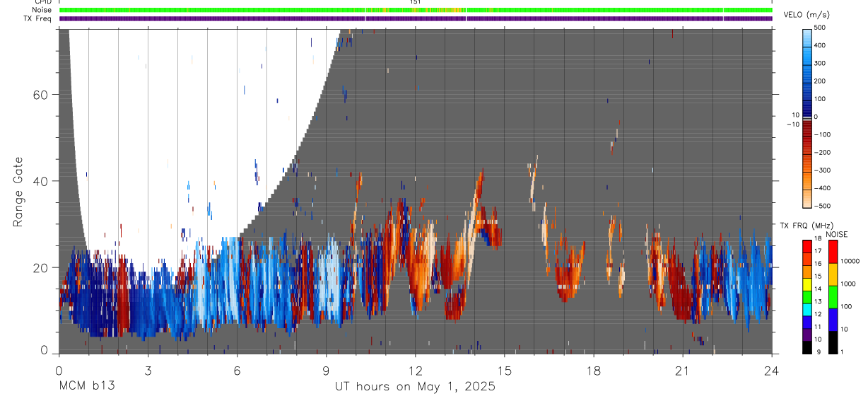This screenshot has width=868, height=401.
Task: Click the '6' tick on UT hours axis
Action: (237, 371)
